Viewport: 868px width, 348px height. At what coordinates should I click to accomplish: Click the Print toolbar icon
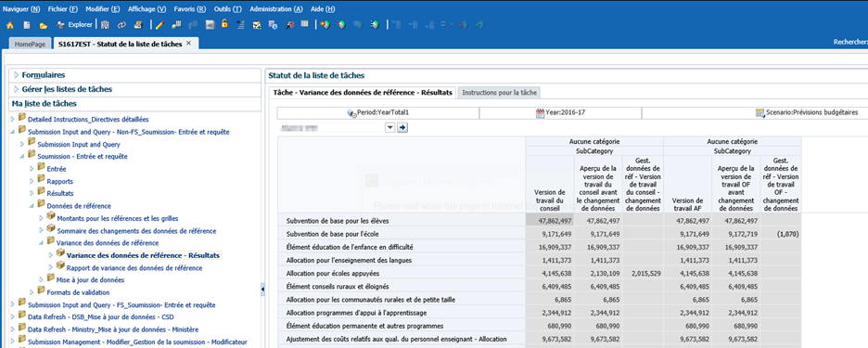(x=138, y=25)
